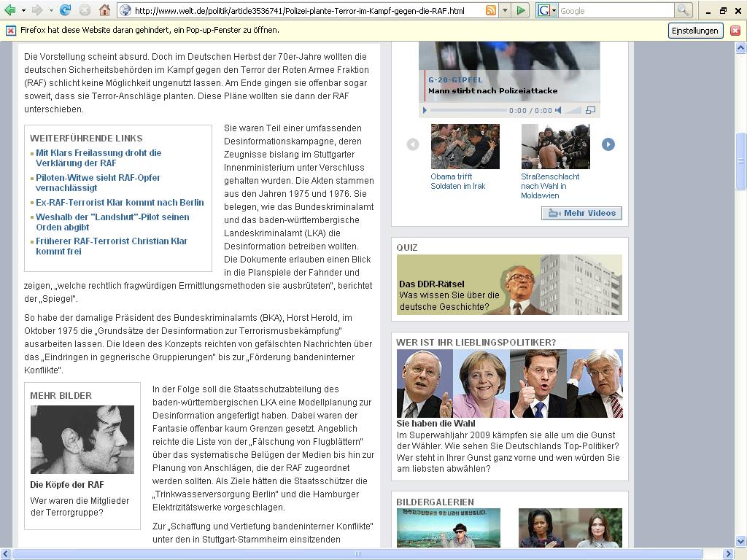The height and width of the screenshot is (560, 747).
Task: Open link 'Ex-RAF-Terrorist Klar kommt nach Berlin'
Action: pos(120,203)
